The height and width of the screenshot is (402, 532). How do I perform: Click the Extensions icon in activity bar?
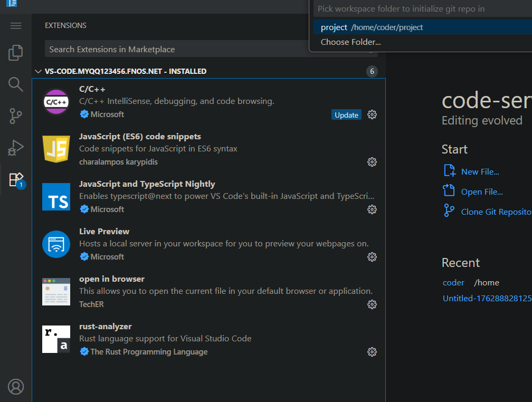click(x=16, y=180)
